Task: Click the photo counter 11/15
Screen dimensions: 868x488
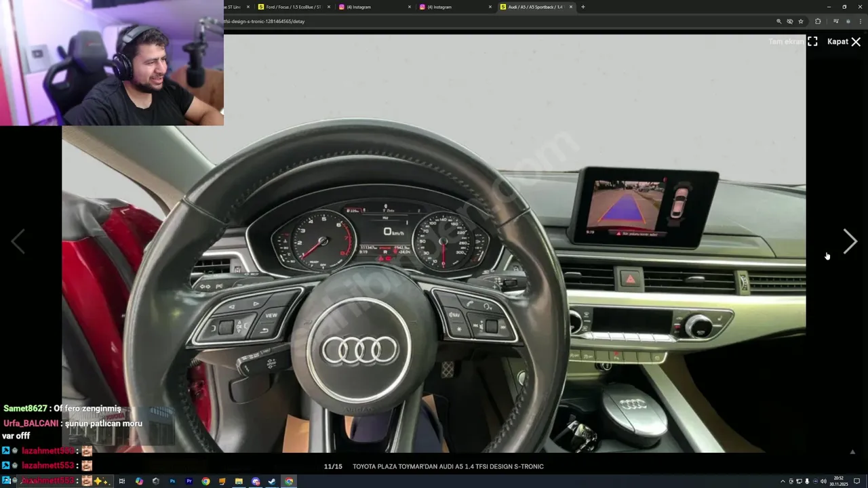Action: [x=333, y=466]
